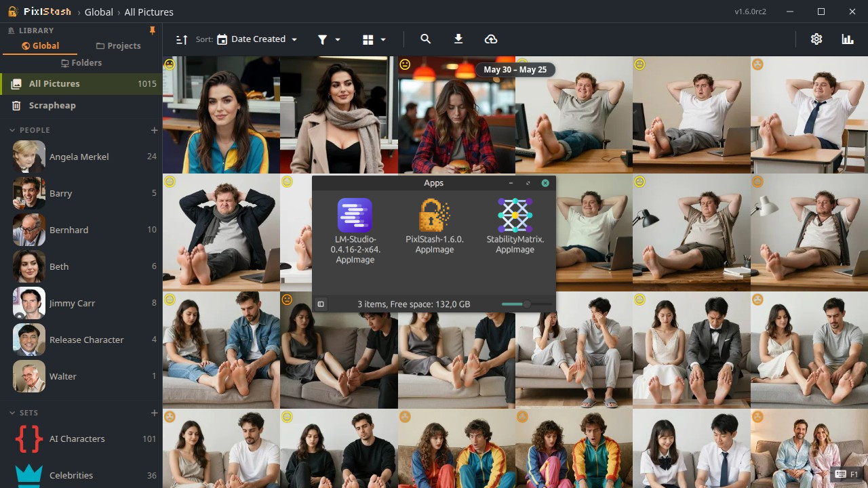Switch to the Folders tab
868x488 pixels.
(x=81, y=63)
